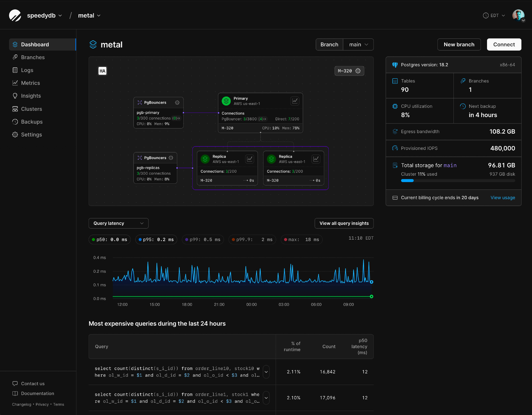Open pgb-replicas PgBouncers settings gear
The height and width of the screenshot is (415, 532).
171,158
